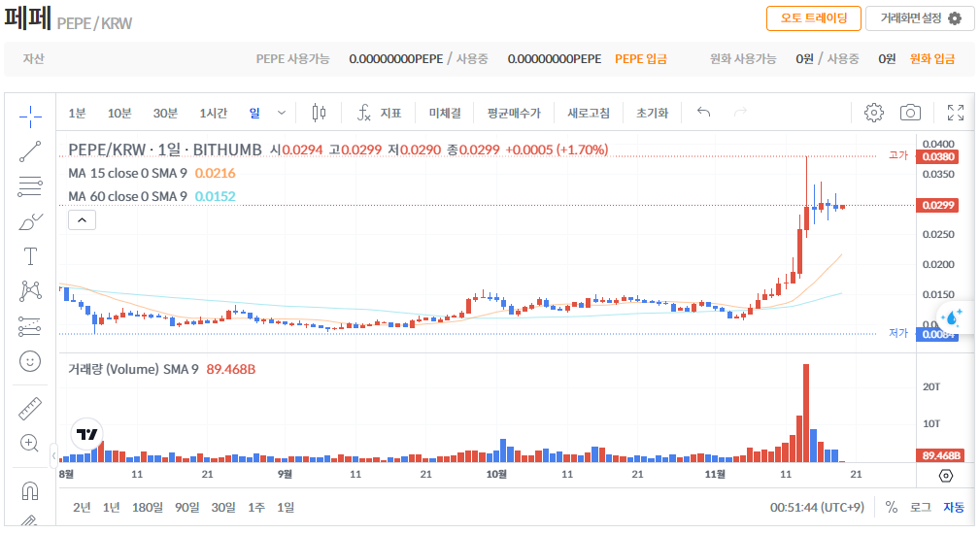The width and height of the screenshot is (980, 534).
Task: Select the 일 daily interval
Action: pyautogui.click(x=254, y=113)
